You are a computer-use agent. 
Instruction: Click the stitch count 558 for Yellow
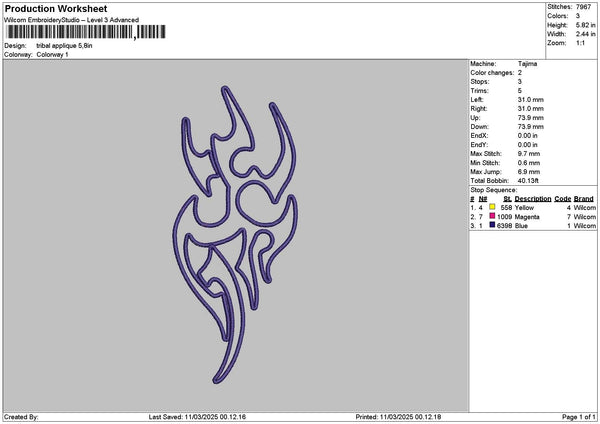point(506,208)
